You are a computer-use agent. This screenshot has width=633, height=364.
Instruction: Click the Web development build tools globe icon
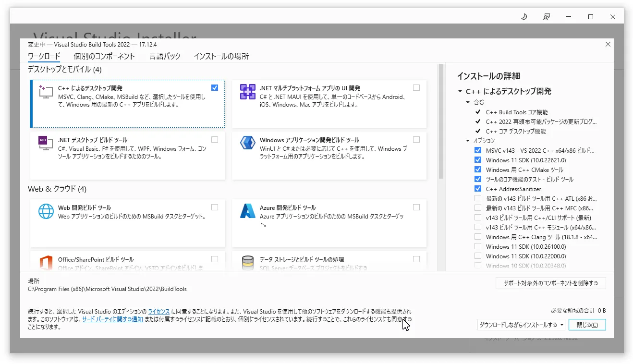(46, 211)
